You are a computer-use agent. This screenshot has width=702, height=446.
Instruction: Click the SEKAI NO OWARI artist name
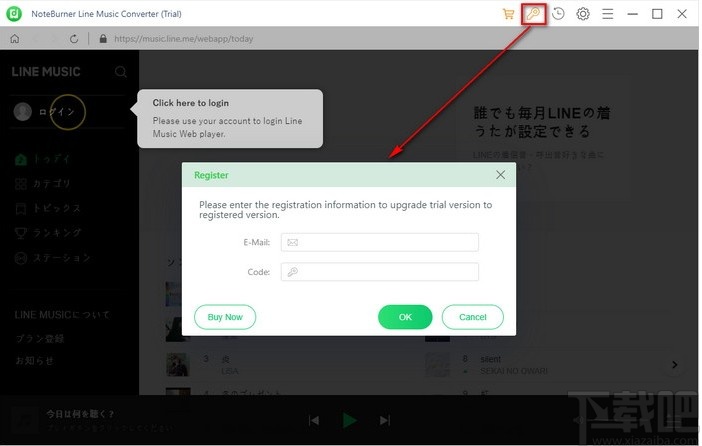point(514,371)
